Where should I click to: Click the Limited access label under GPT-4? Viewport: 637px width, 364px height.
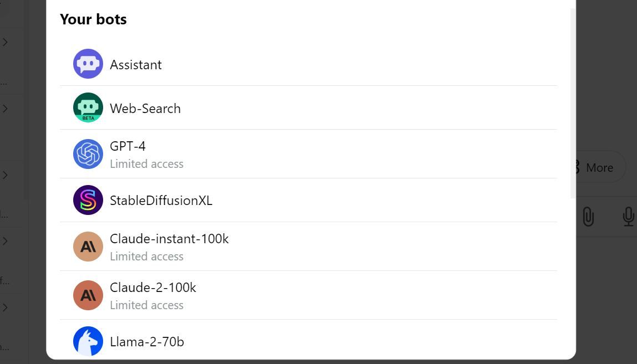(x=147, y=163)
